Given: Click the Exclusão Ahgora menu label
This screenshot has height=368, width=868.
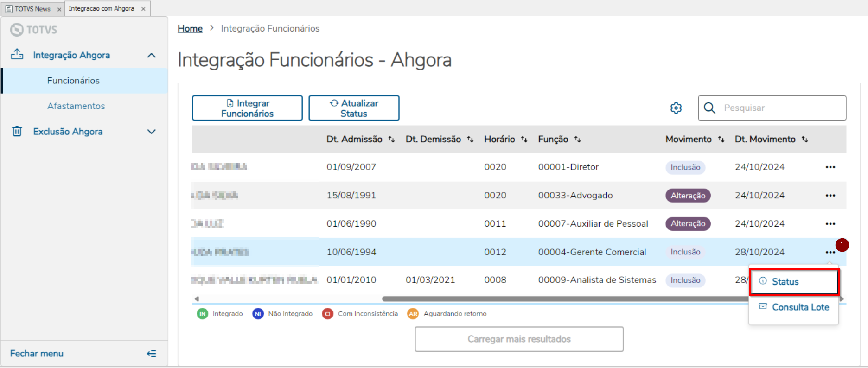Looking at the screenshot, I should [x=68, y=132].
